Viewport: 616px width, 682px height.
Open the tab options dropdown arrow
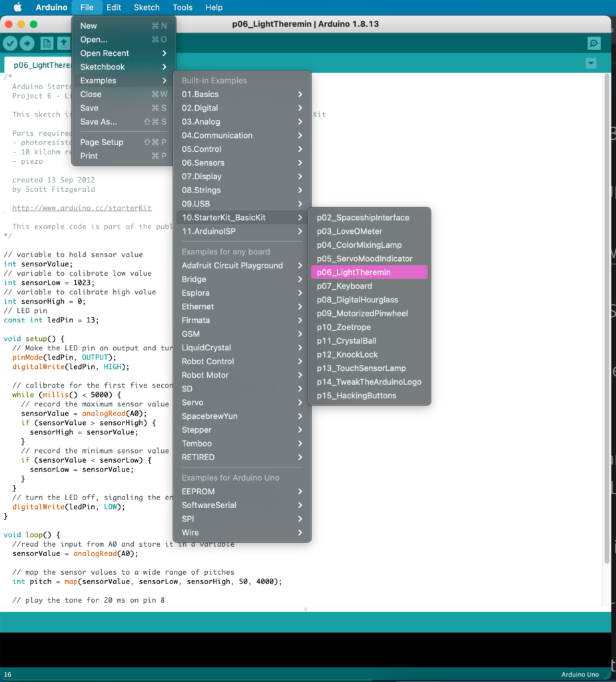(591, 63)
